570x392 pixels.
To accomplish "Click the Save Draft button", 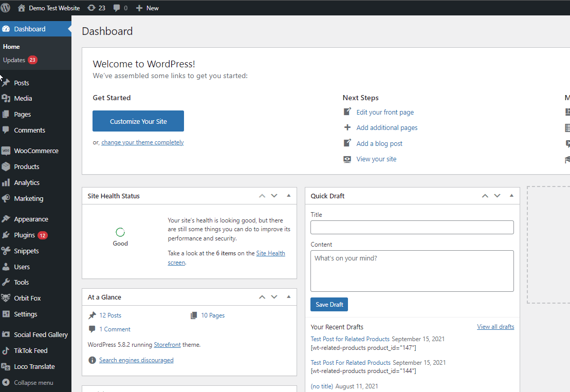I will point(329,305).
